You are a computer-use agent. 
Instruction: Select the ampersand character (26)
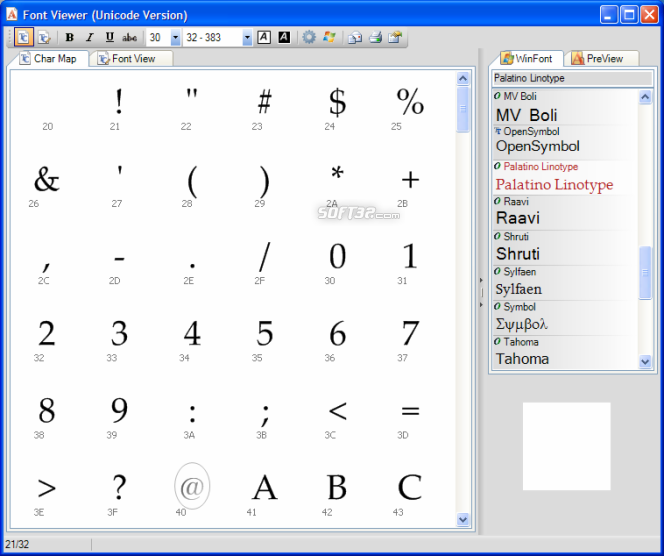[x=47, y=180]
